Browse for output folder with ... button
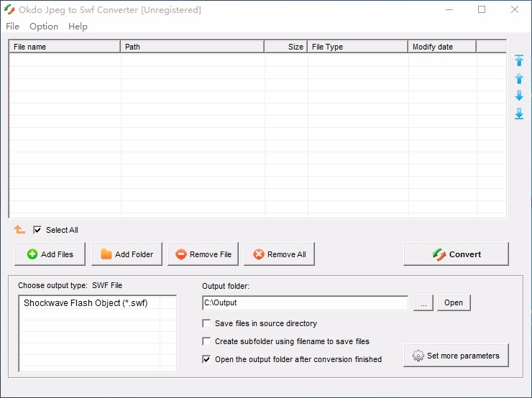The width and height of the screenshot is (532, 398). click(x=423, y=302)
